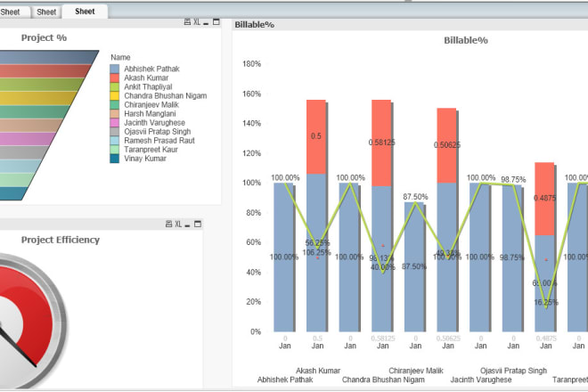
Task: Click the 100% y-axis label
Action: (251, 183)
